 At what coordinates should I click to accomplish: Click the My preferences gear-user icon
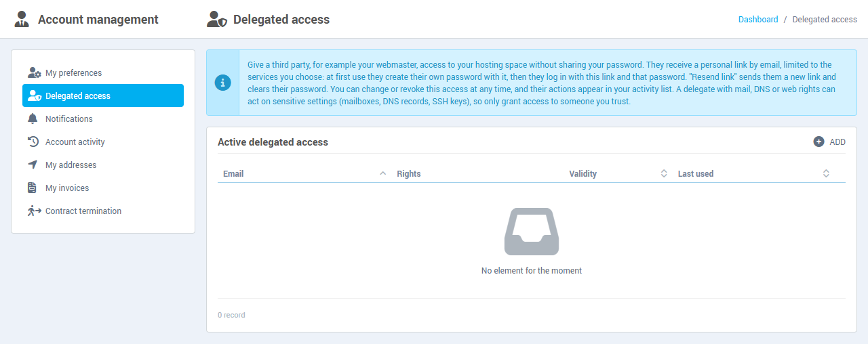click(x=34, y=73)
